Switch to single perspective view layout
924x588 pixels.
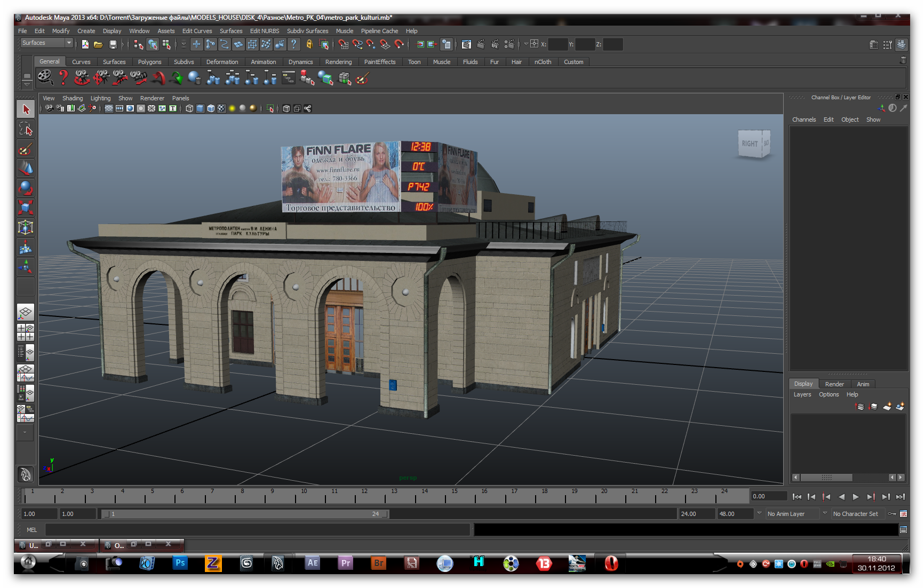tap(25, 312)
